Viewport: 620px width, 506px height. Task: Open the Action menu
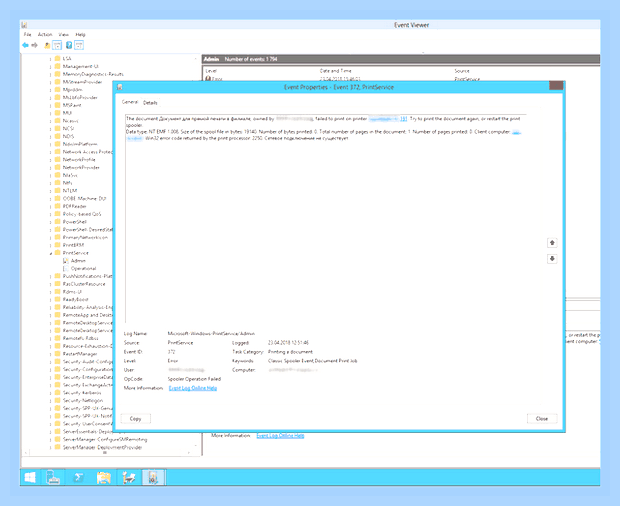(45, 34)
